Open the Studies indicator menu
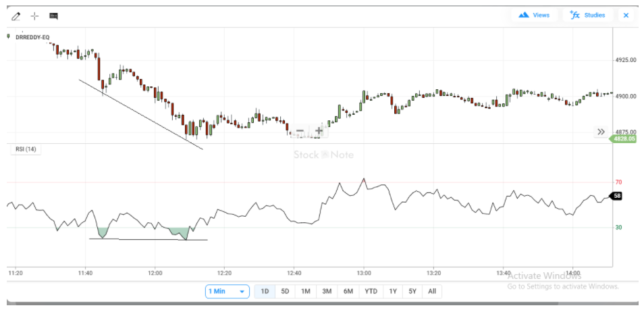Screen dimensions: 644x310 587,16
